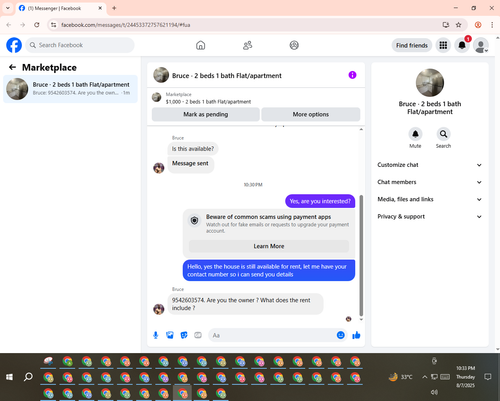The width and height of the screenshot is (500, 401).
Task: Open the Windows notification center
Action: point(488,377)
